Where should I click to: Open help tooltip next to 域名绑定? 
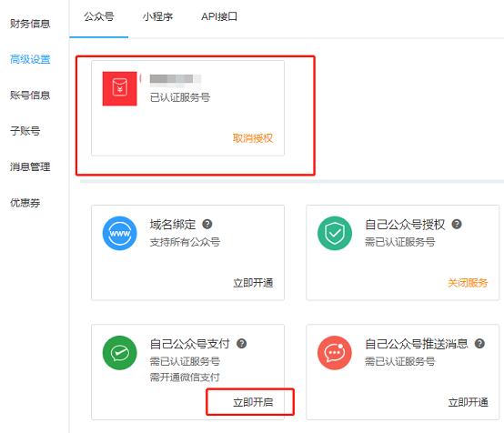207,224
